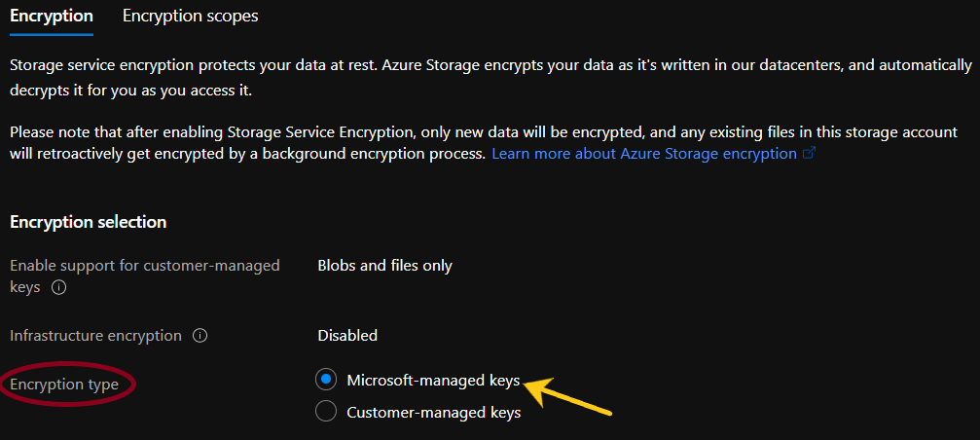Click the 'Encryption type' field label
980x440 pixels.
tap(64, 385)
